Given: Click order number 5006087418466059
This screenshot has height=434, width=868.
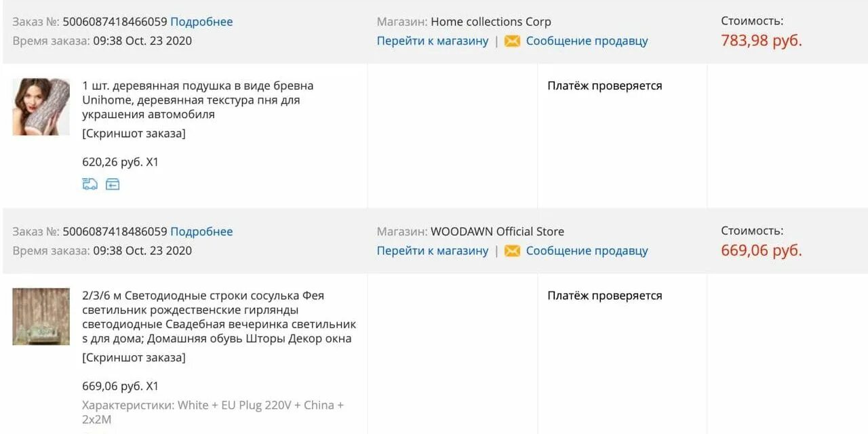Looking at the screenshot, I should [x=115, y=22].
